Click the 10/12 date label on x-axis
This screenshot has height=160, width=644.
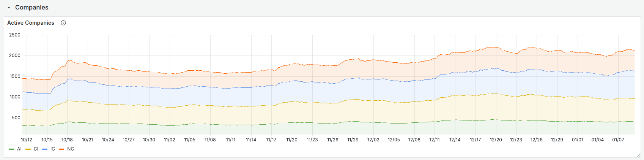pos(27,140)
